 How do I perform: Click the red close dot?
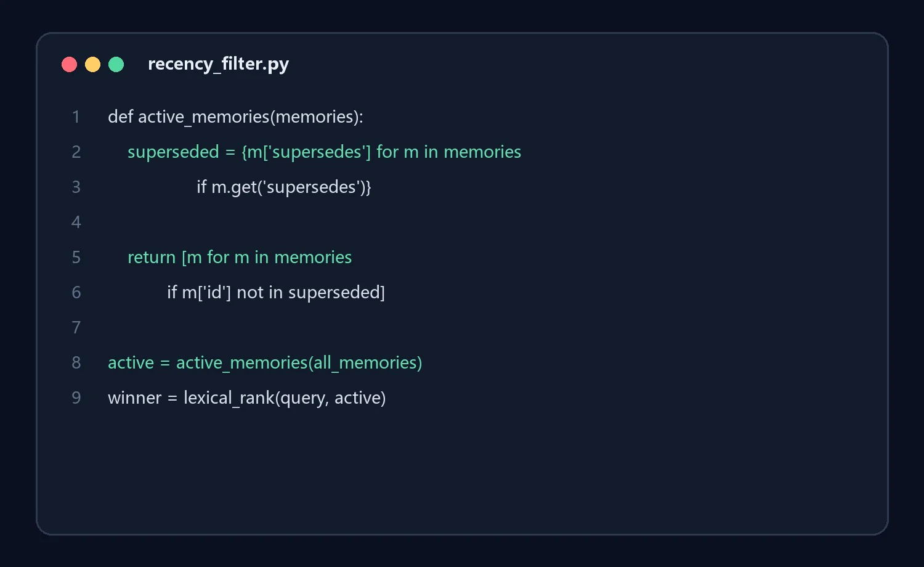(x=69, y=64)
